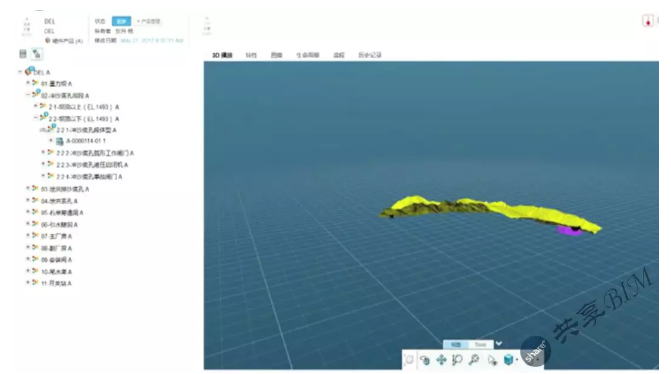The image size is (671, 374).
Task: Select the 09 tree row label
Action: (x=56, y=259)
